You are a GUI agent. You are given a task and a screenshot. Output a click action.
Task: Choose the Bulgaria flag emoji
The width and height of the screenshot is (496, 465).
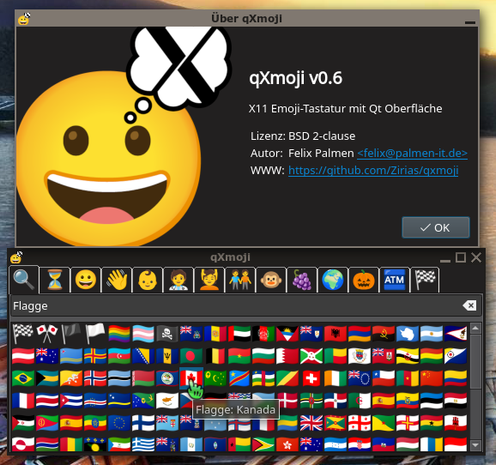[263, 356]
